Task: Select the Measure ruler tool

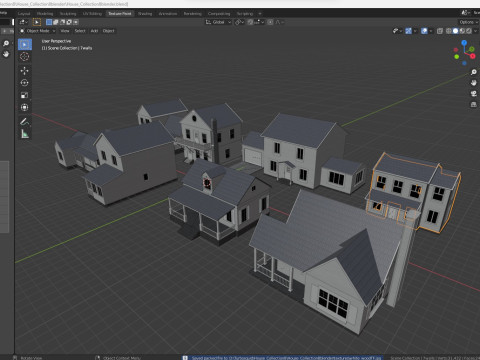Action: (x=24, y=134)
